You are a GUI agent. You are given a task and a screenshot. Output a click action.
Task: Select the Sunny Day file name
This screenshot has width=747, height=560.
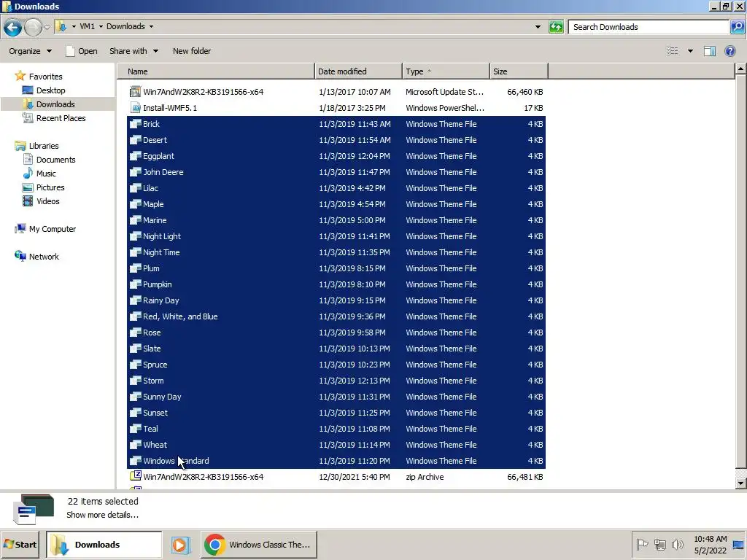[x=162, y=397]
